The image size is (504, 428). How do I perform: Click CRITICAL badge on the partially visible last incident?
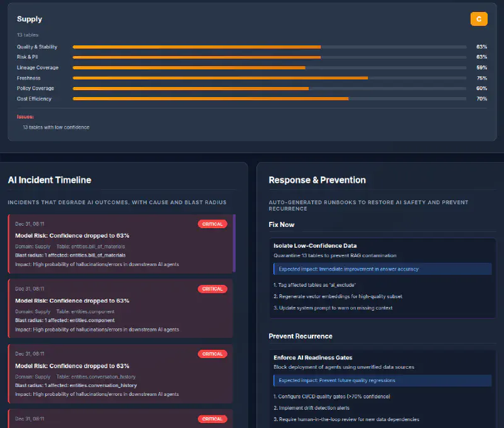click(212, 419)
